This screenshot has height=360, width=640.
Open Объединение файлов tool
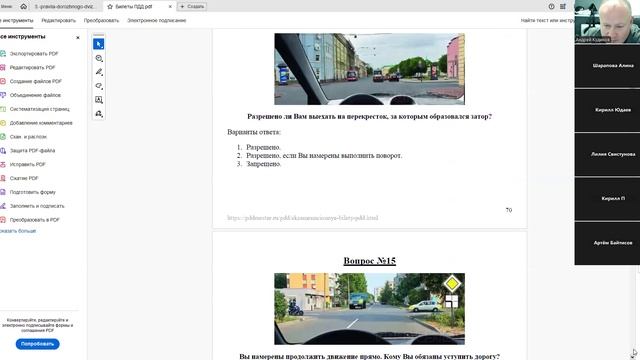[35, 95]
